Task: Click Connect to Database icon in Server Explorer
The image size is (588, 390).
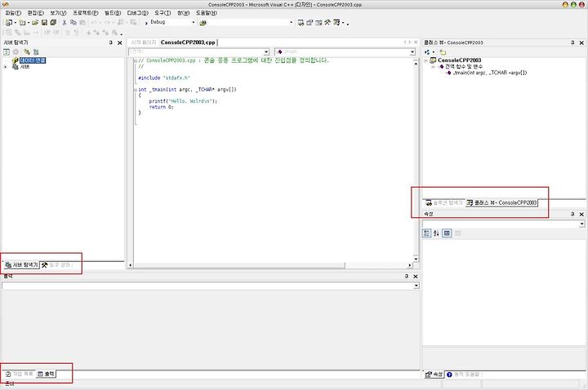Action: tap(27, 51)
